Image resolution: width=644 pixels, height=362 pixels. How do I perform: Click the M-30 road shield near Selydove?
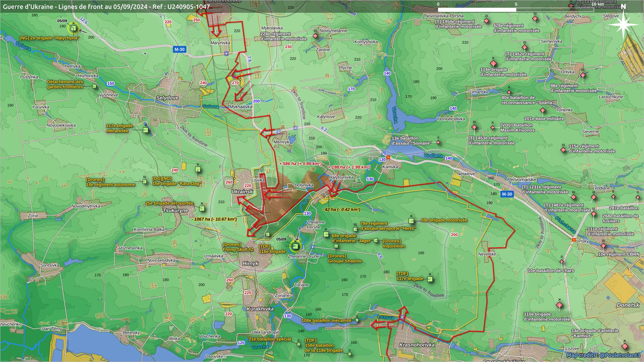click(x=179, y=49)
